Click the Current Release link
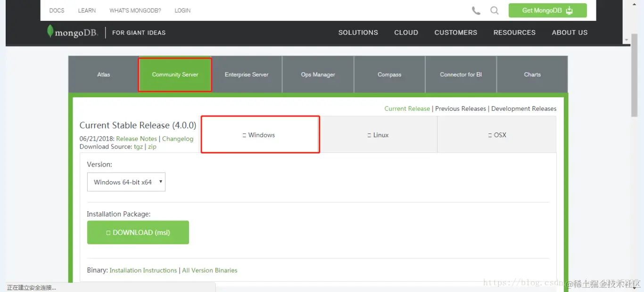The width and height of the screenshot is (644, 292). (407, 108)
